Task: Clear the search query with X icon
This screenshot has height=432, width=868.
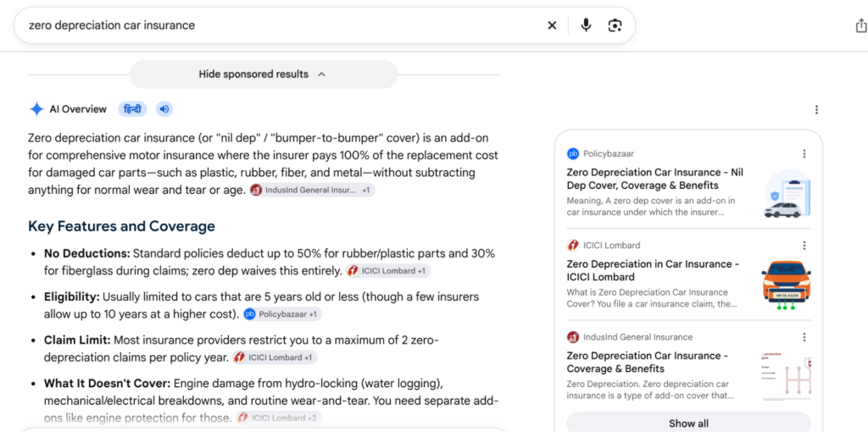Action: tap(552, 25)
